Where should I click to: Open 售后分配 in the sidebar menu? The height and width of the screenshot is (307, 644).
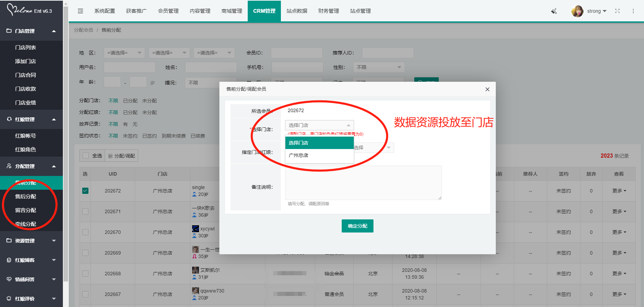pos(26,197)
